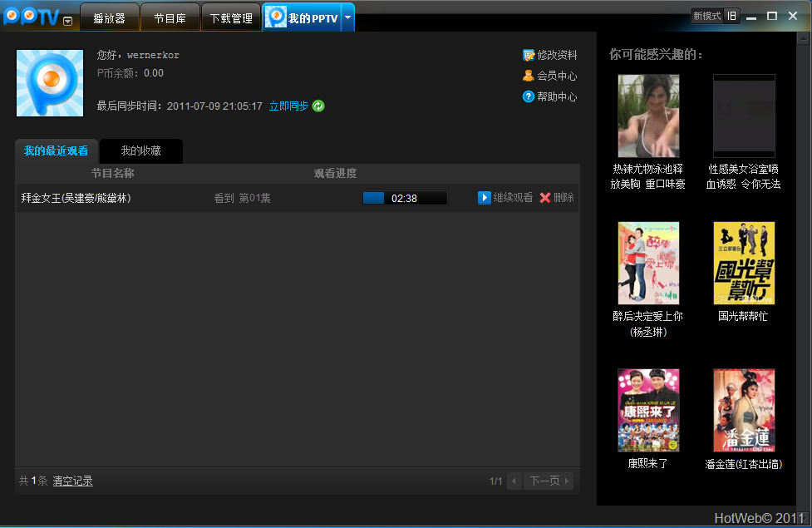Click the 潘金莲(红杏出墙) title text
This screenshot has width=812, height=528.
click(744, 464)
